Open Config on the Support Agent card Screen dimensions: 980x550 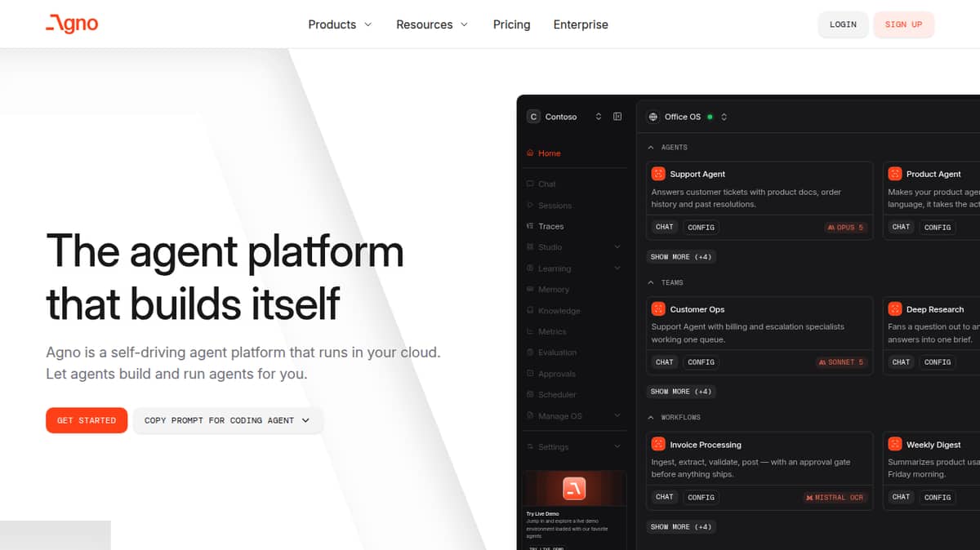701,227
